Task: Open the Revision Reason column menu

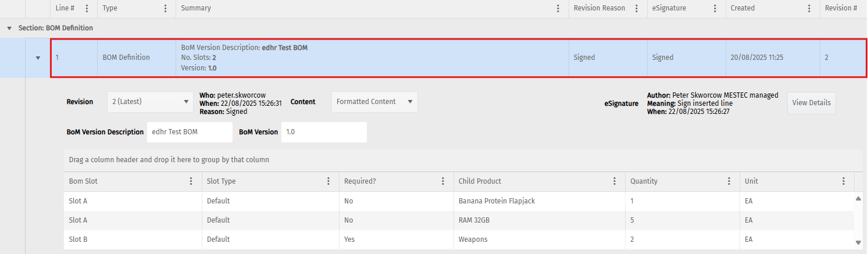Action: 637,9
